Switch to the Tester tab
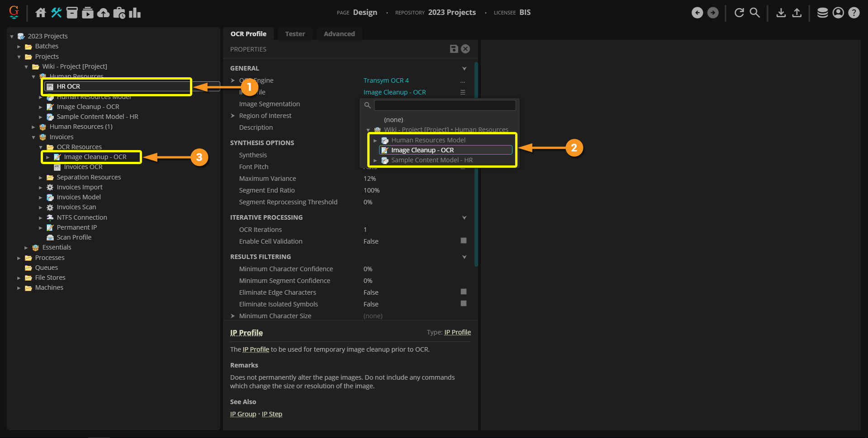The width and height of the screenshot is (868, 438). [x=295, y=34]
